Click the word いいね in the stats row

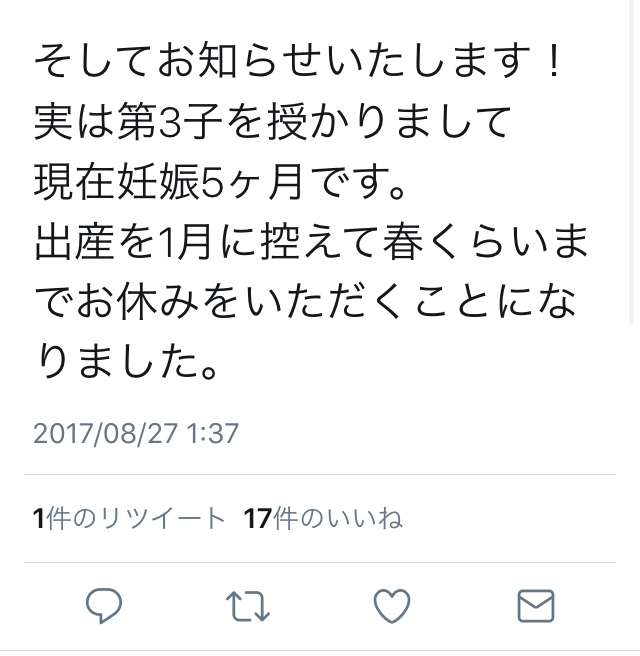pyautogui.click(x=365, y=519)
